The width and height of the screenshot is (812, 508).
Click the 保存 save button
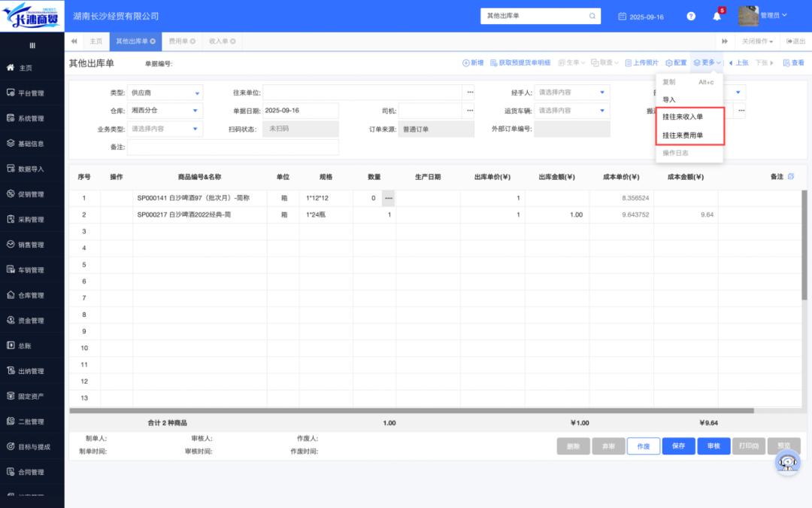pos(678,446)
